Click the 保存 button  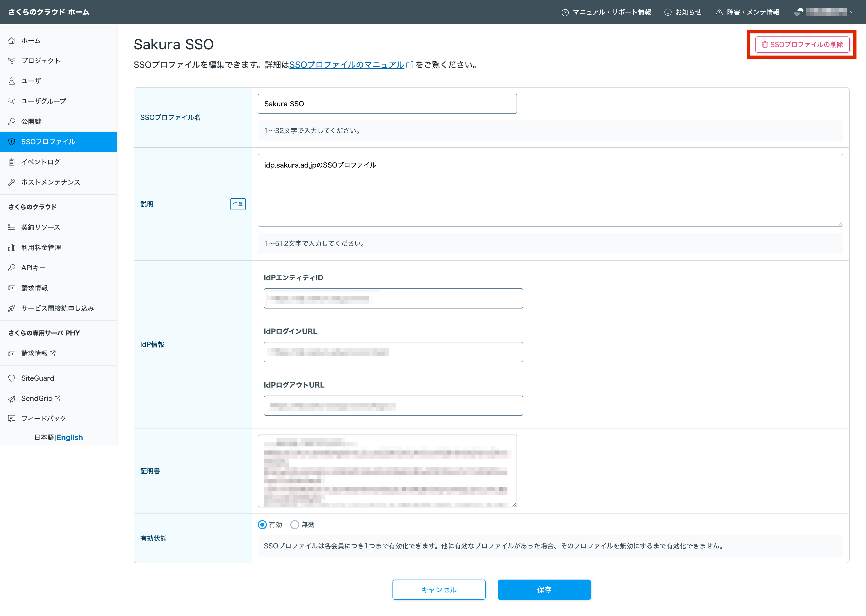click(544, 590)
